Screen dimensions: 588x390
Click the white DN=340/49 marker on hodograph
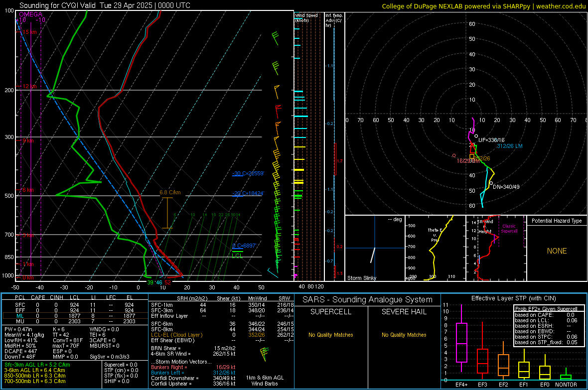tap(491, 183)
